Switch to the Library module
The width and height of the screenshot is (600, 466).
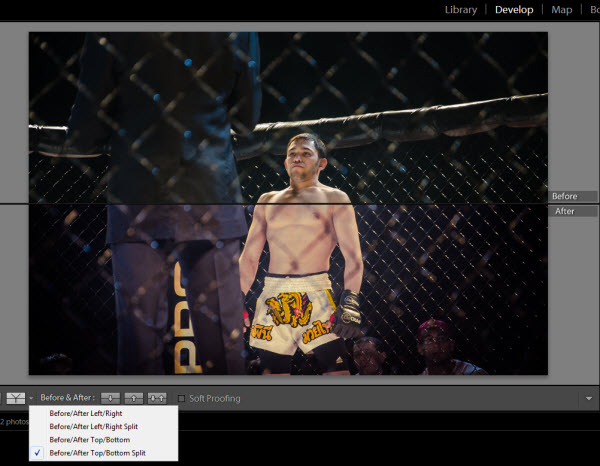coord(461,10)
